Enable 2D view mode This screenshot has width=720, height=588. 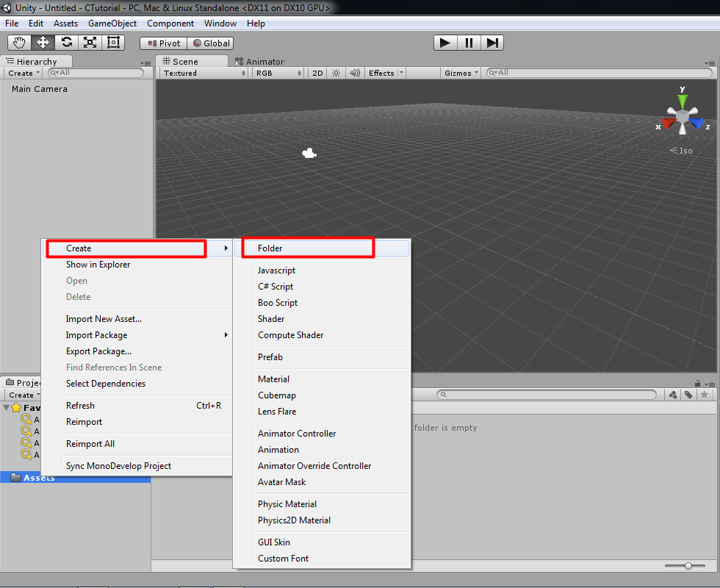pyautogui.click(x=317, y=73)
